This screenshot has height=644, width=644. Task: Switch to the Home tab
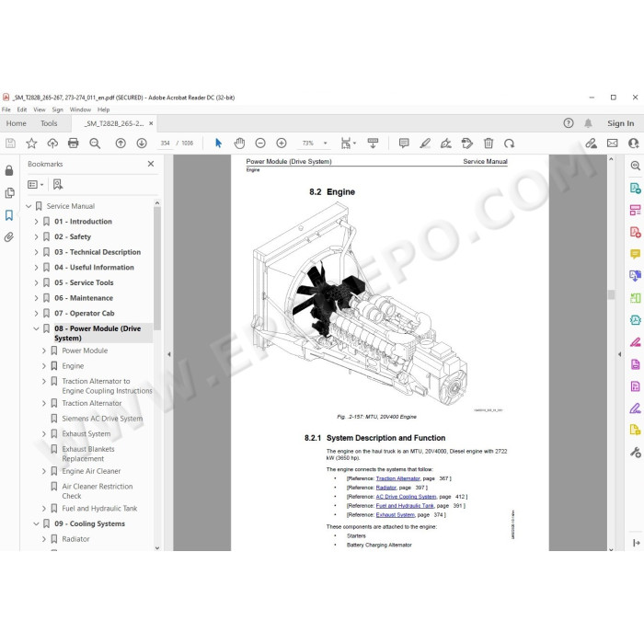[x=16, y=123]
